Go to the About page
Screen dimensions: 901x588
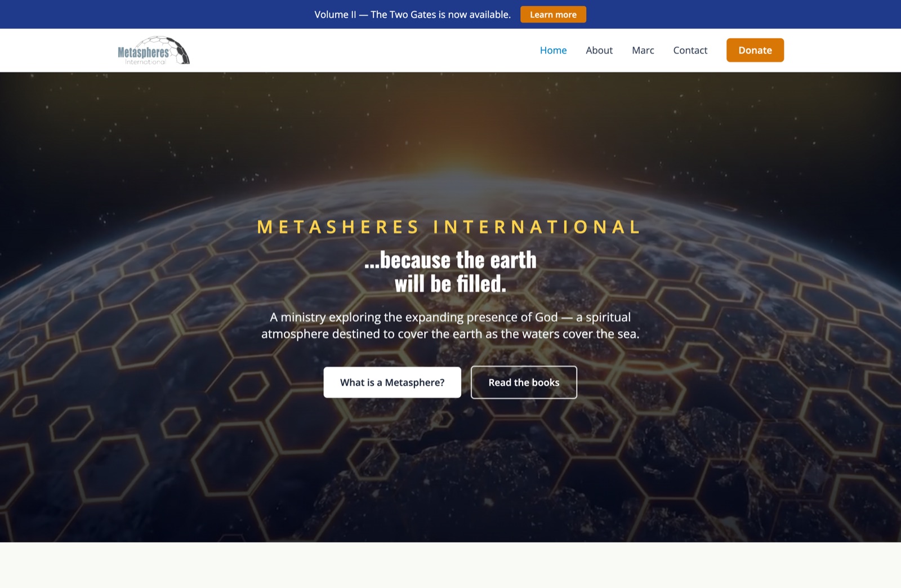point(599,50)
